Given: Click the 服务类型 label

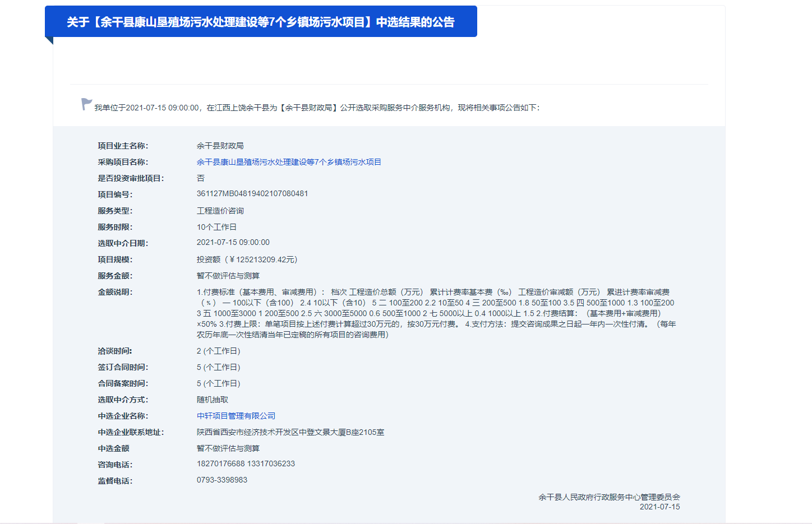Looking at the screenshot, I should [x=115, y=211].
